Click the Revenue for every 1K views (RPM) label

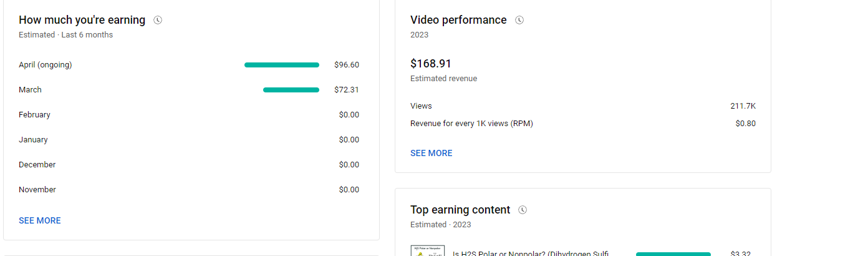coord(471,124)
